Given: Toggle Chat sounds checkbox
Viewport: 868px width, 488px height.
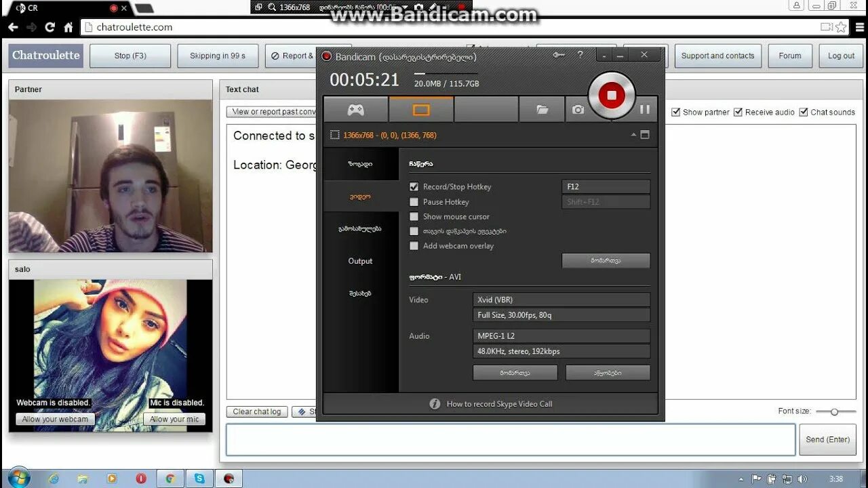Looking at the screenshot, I should [x=804, y=112].
